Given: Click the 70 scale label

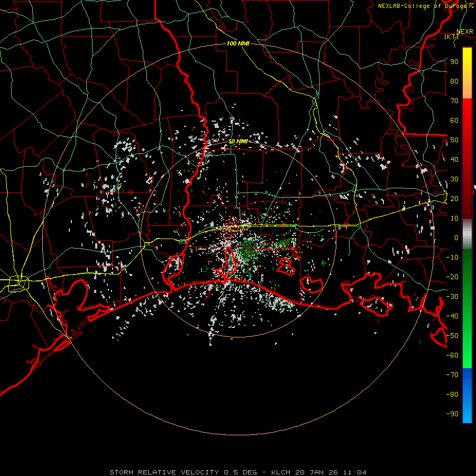Looking at the screenshot, I should tap(454, 101).
